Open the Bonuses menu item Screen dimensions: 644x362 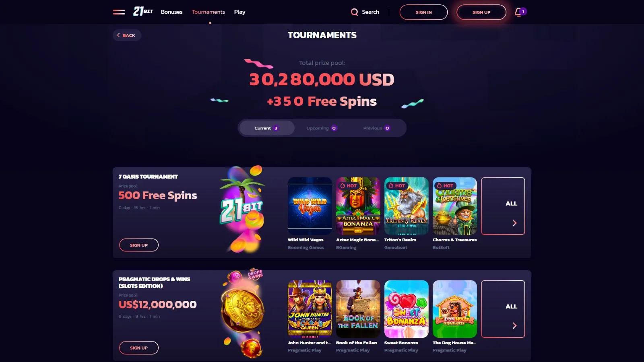171,12
